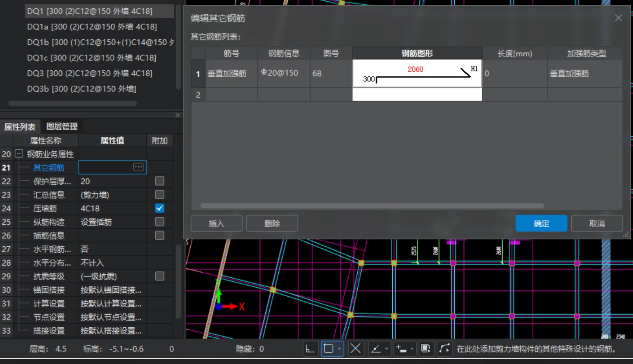Click the 标高 -5.1~-0.6 status entry
This screenshot has width=633, height=364.
113,349
